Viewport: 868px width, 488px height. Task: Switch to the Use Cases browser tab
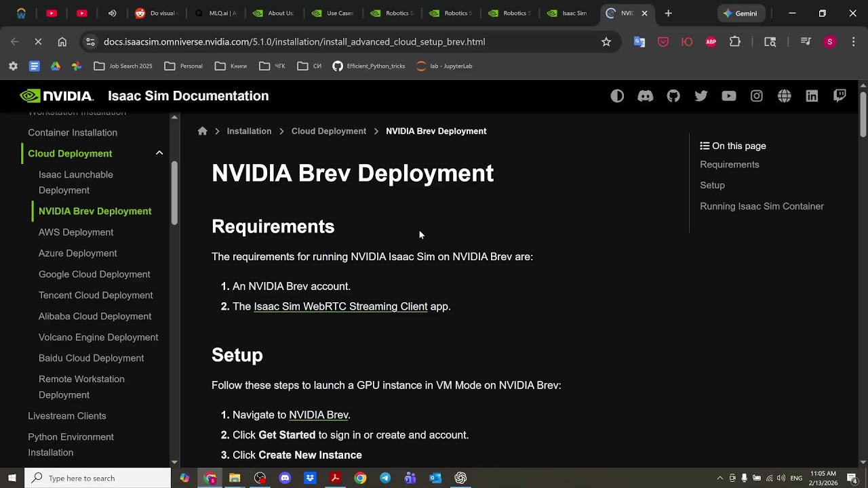click(333, 13)
